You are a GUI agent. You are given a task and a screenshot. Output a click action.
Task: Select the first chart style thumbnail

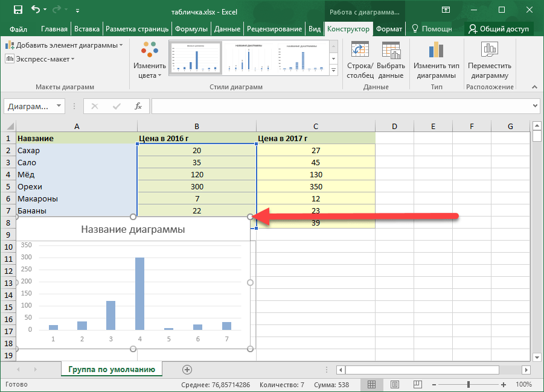click(x=194, y=58)
